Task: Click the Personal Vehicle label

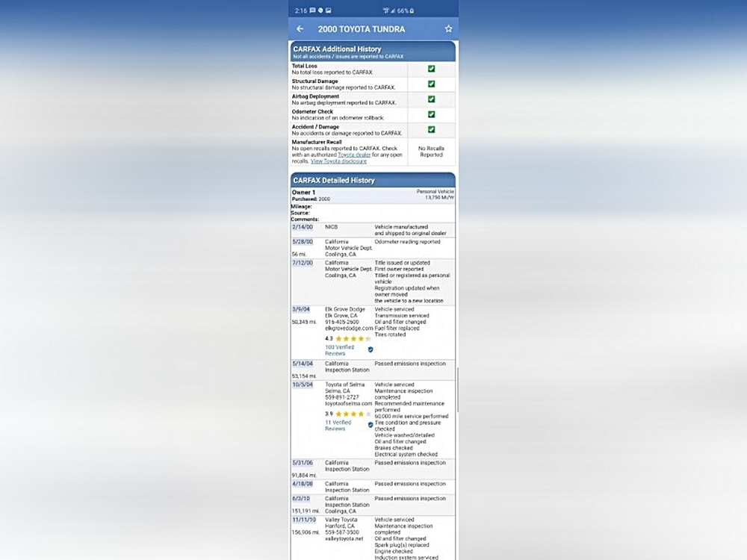Action: pos(435,191)
